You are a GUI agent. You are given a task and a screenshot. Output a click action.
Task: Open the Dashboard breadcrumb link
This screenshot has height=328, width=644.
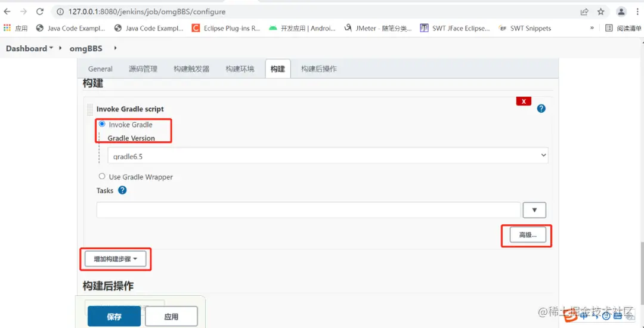(x=26, y=48)
